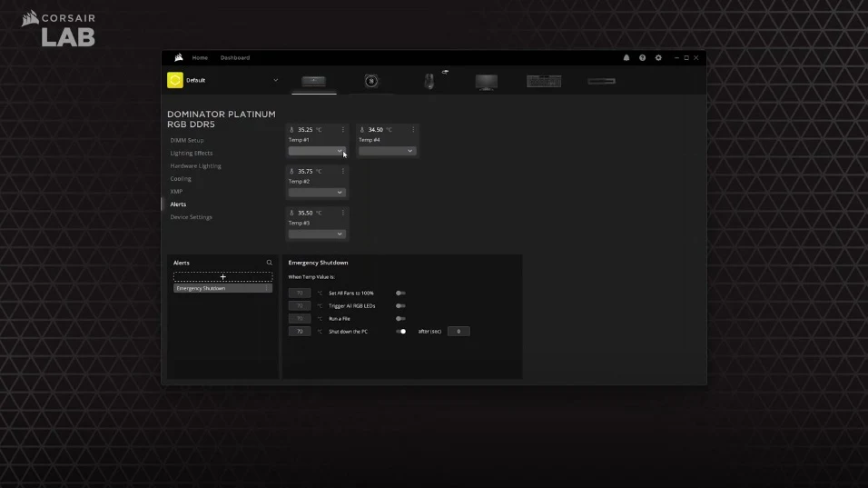
Task: Select the Alerts section
Action: [178, 204]
